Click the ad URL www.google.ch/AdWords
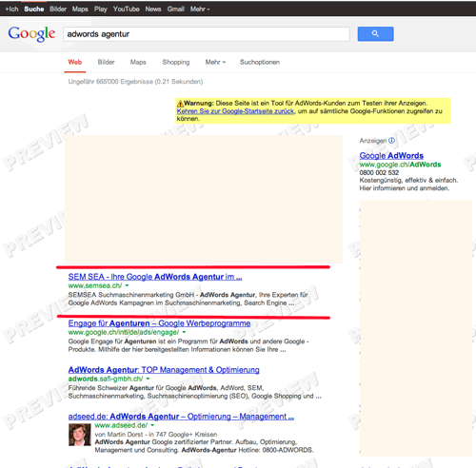The image size is (476, 468). (x=400, y=165)
